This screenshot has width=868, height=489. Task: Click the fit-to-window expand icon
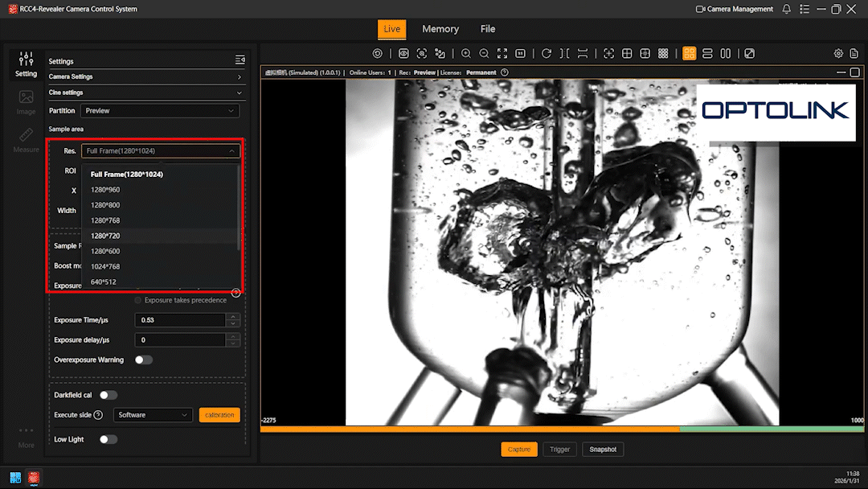tap(502, 53)
